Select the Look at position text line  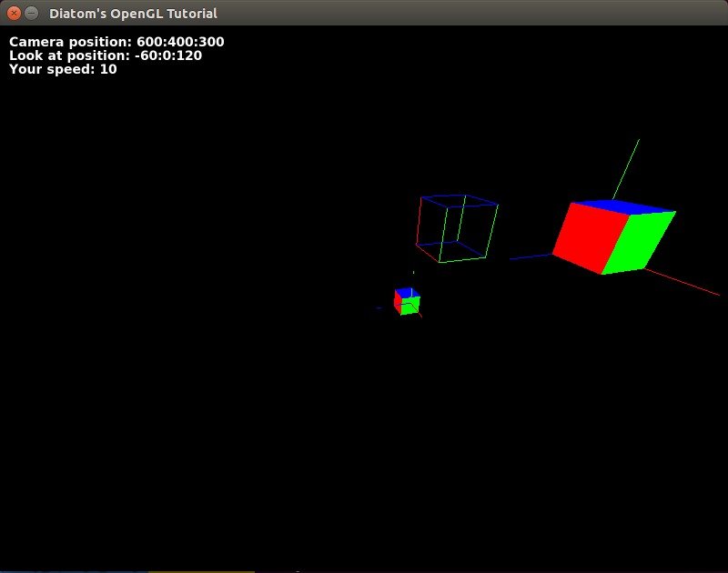[x=106, y=55]
